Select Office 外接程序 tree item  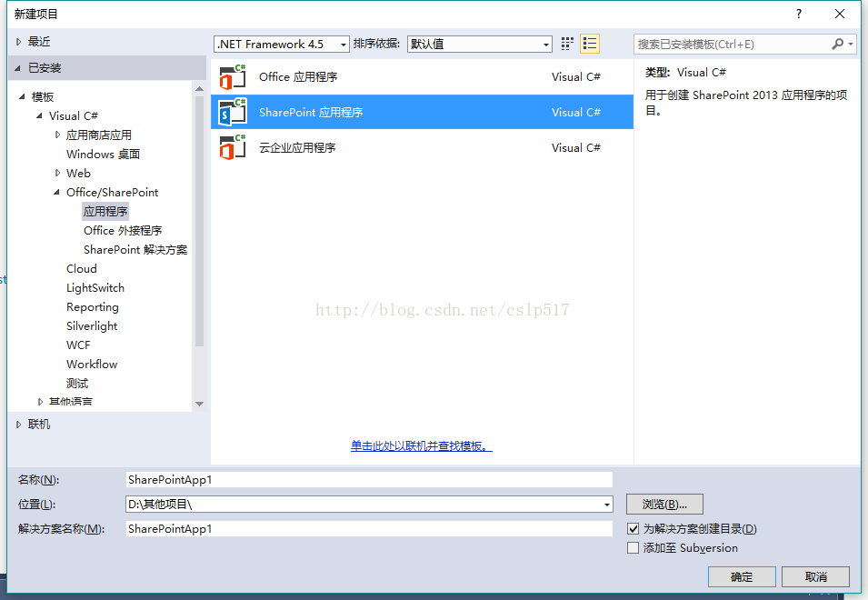click(123, 230)
